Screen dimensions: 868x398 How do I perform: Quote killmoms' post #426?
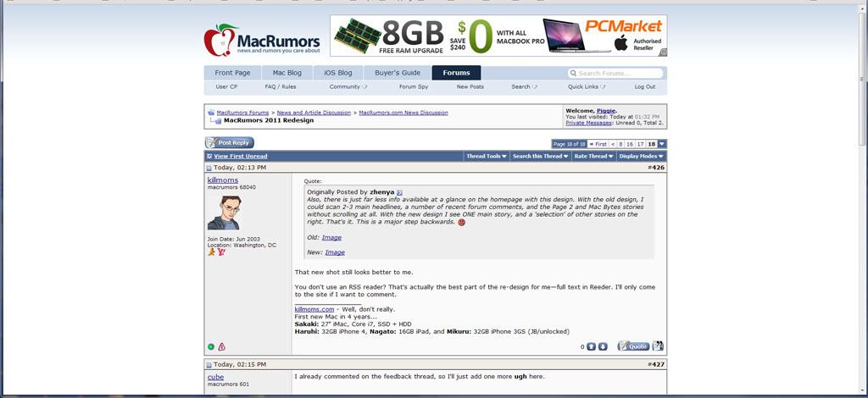point(633,346)
